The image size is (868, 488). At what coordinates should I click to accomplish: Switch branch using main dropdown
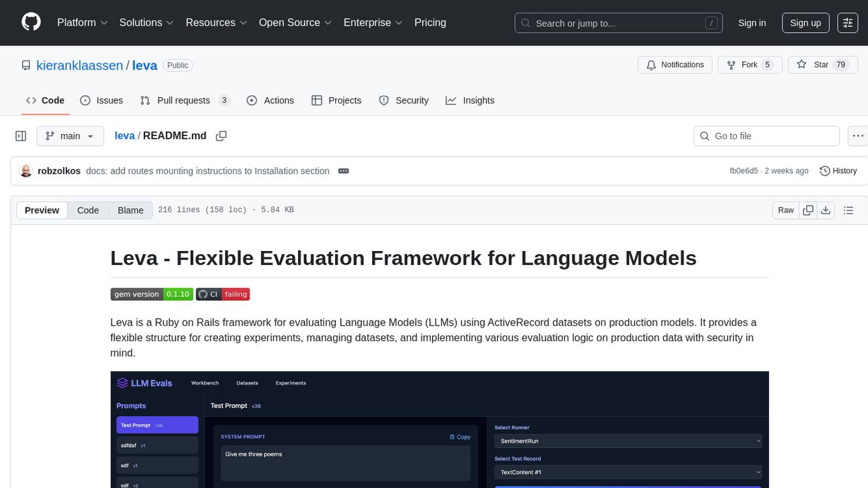(70, 136)
